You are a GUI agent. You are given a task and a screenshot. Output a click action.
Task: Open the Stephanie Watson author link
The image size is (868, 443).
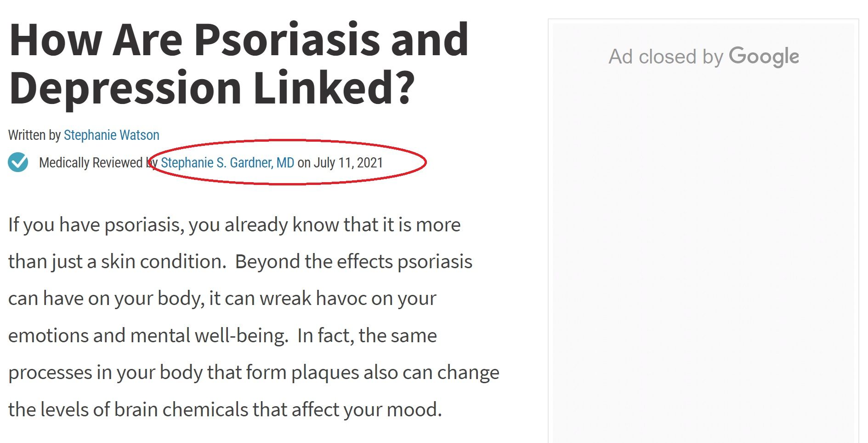pos(111,135)
